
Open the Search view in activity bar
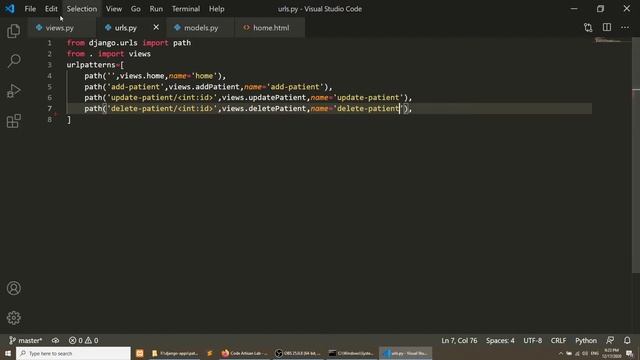pos(13,61)
